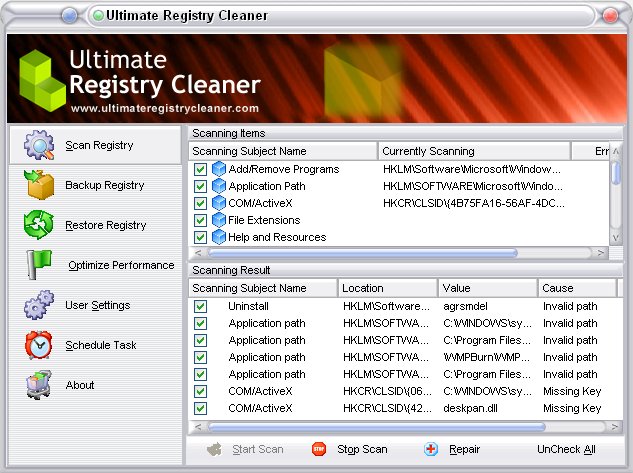This screenshot has height=473, width=633.
Task: Click the Scanning Items scroll left arrow
Action: (198, 253)
